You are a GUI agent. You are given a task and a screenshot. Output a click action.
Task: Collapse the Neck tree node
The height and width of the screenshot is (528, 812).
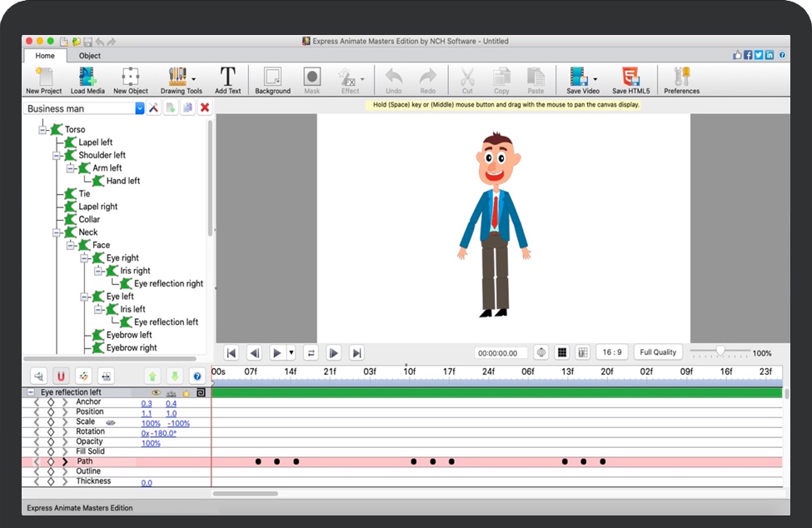(x=57, y=232)
